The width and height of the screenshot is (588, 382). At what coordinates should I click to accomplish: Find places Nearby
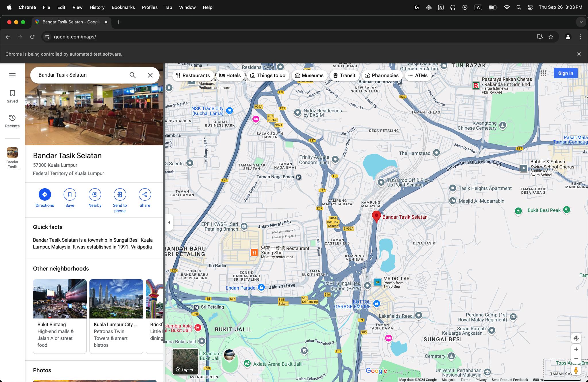tap(95, 198)
